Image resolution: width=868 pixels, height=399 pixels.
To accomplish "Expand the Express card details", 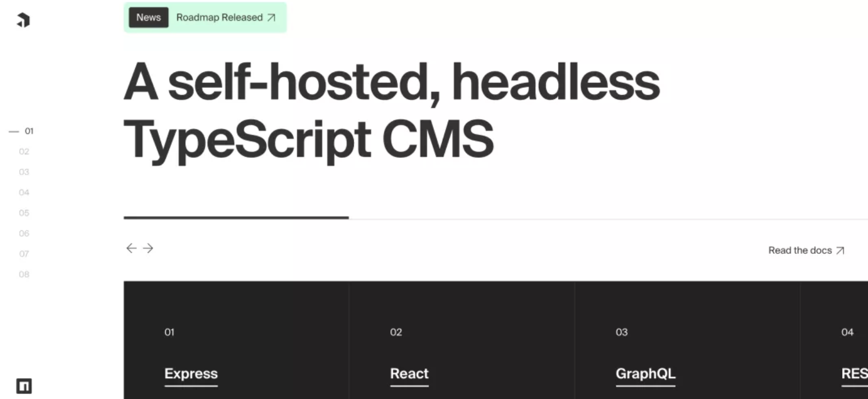I will pyautogui.click(x=191, y=374).
